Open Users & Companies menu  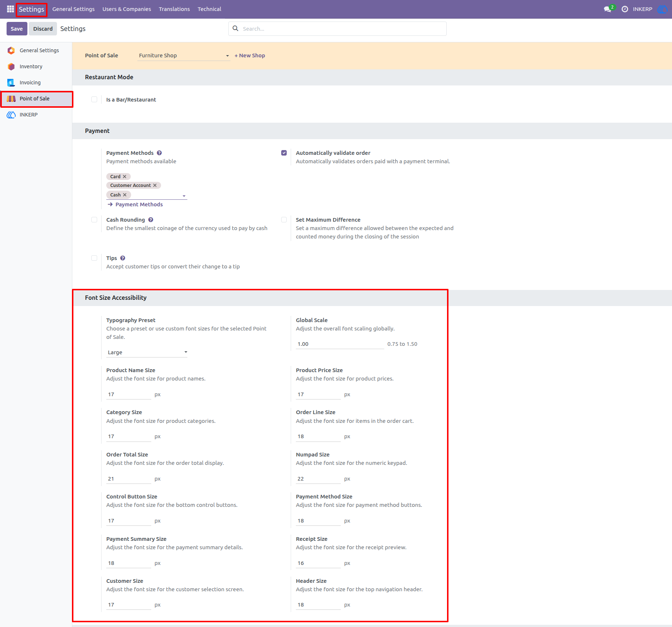[x=127, y=9]
